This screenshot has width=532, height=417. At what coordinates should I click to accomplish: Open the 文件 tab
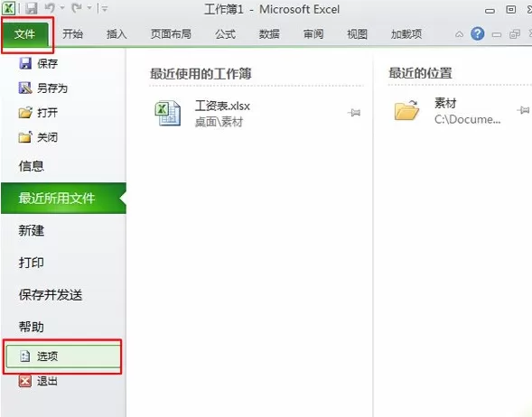point(24,34)
